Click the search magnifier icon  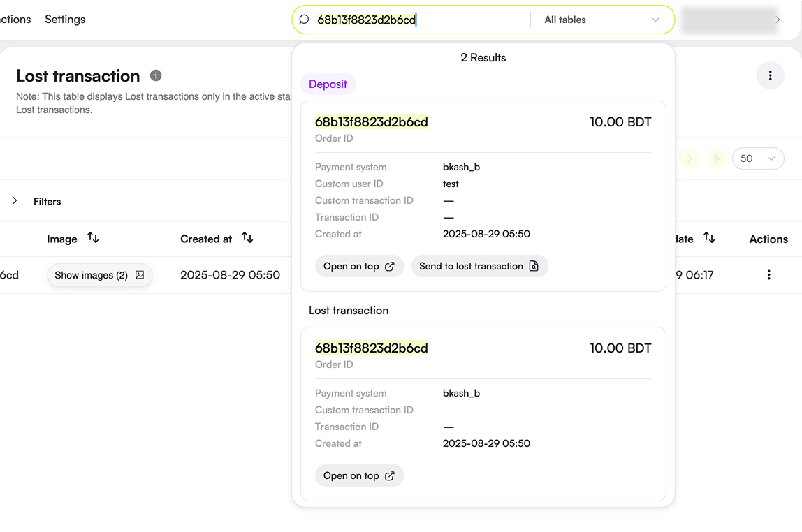pyautogui.click(x=304, y=20)
